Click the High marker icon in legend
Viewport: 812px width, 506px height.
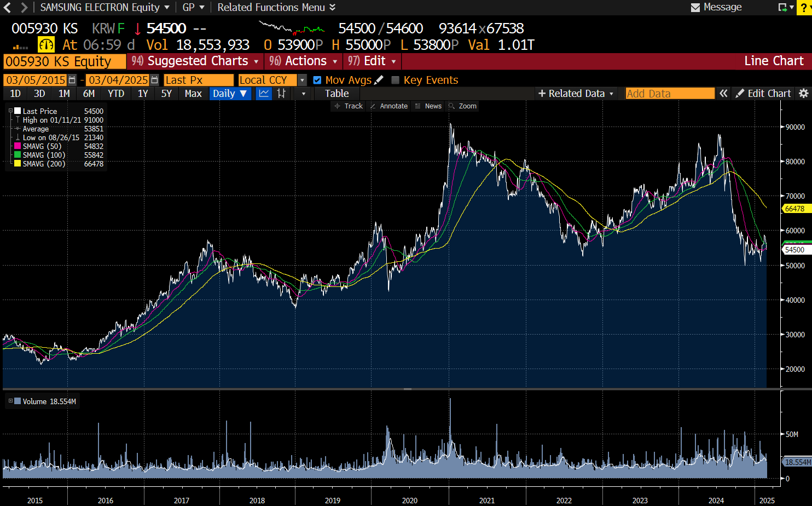18,120
